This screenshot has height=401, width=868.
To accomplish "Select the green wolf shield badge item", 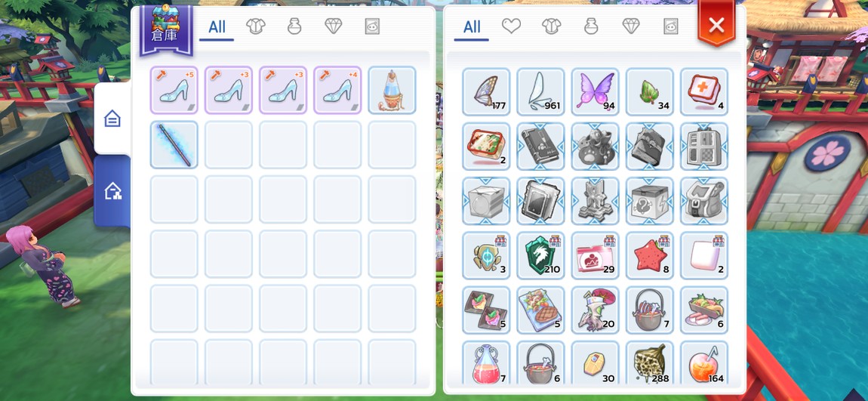I will point(540,255).
